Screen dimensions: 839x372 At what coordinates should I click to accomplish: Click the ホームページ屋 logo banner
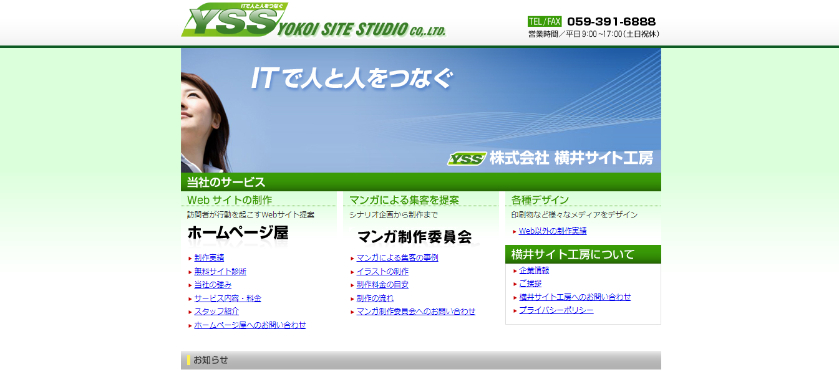(x=238, y=233)
